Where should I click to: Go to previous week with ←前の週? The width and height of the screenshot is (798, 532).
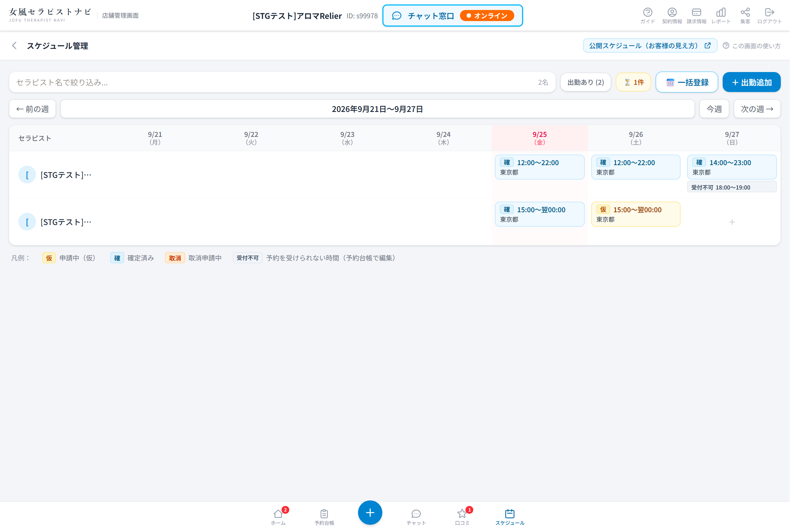(x=33, y=110)
